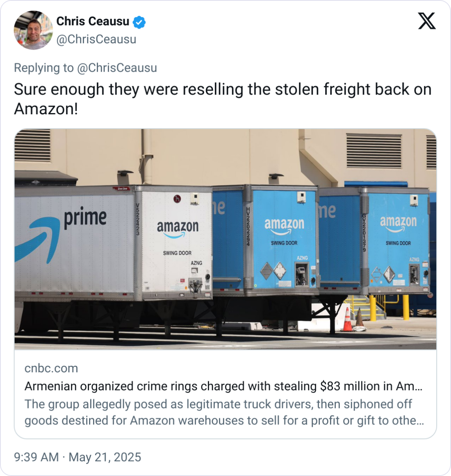Click the Replying to label text

44,68
